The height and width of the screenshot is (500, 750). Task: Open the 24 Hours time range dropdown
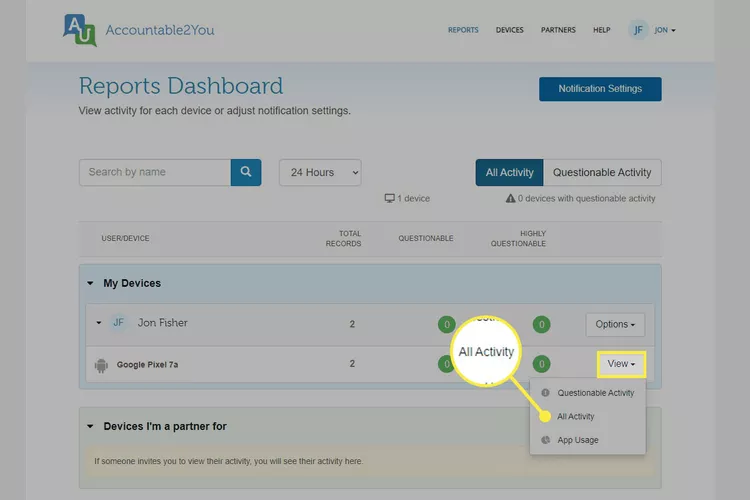click(x=320, y=172)
